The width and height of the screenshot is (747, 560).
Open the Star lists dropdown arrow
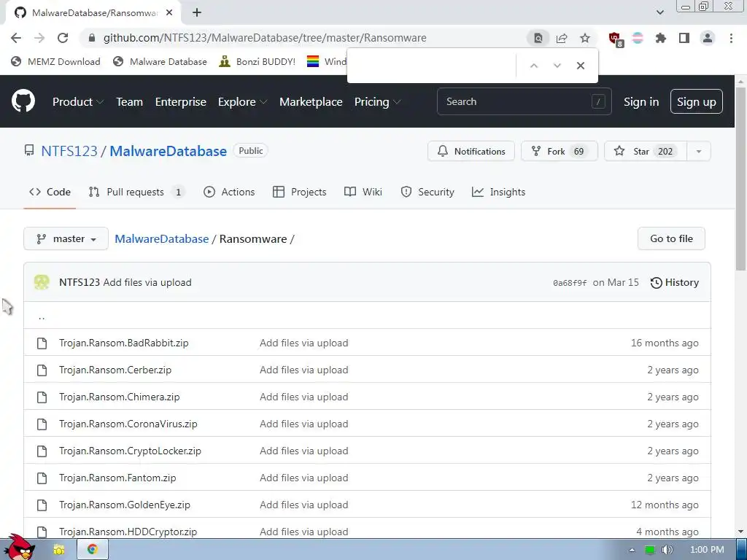(x=698, y=152)
